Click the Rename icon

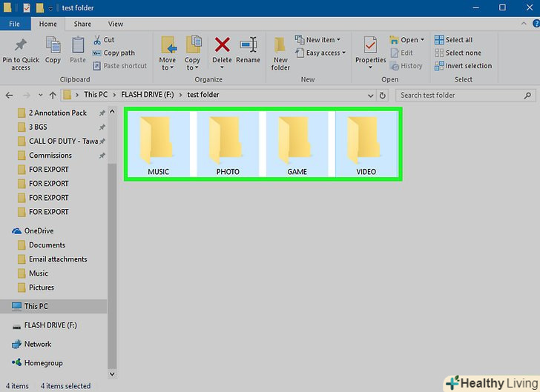(x=248, y=45)
